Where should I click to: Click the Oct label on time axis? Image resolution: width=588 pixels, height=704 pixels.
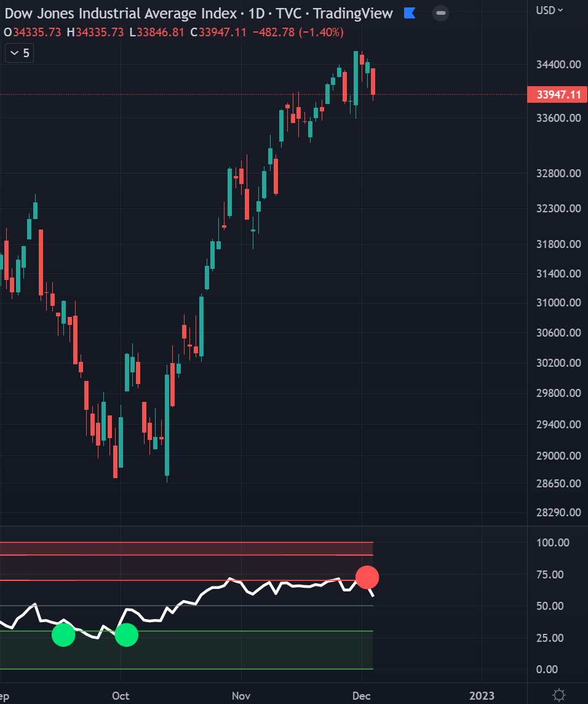pyautogui.click(x=121, y=696)
